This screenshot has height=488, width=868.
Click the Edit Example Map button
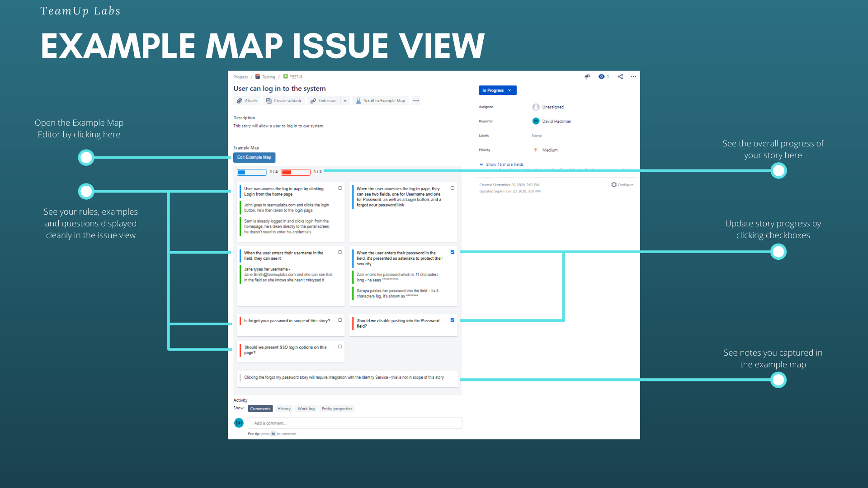click(253, 157)
